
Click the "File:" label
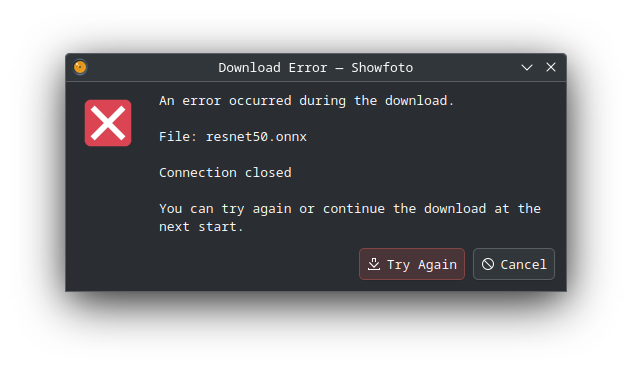178,136
